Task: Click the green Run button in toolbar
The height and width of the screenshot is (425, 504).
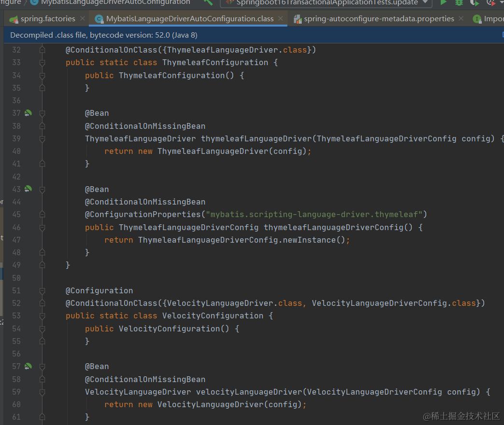Action: click(x=443, y=2)
